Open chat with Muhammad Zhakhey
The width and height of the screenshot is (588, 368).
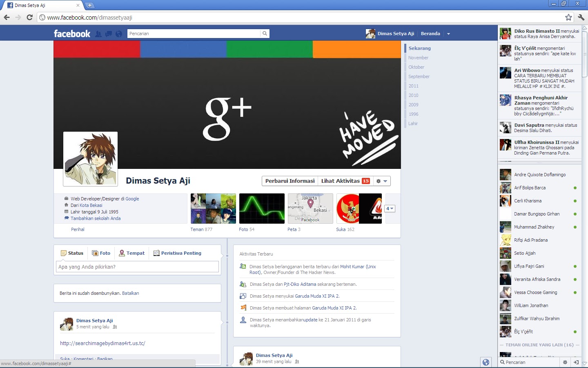[x=539, y=227]
